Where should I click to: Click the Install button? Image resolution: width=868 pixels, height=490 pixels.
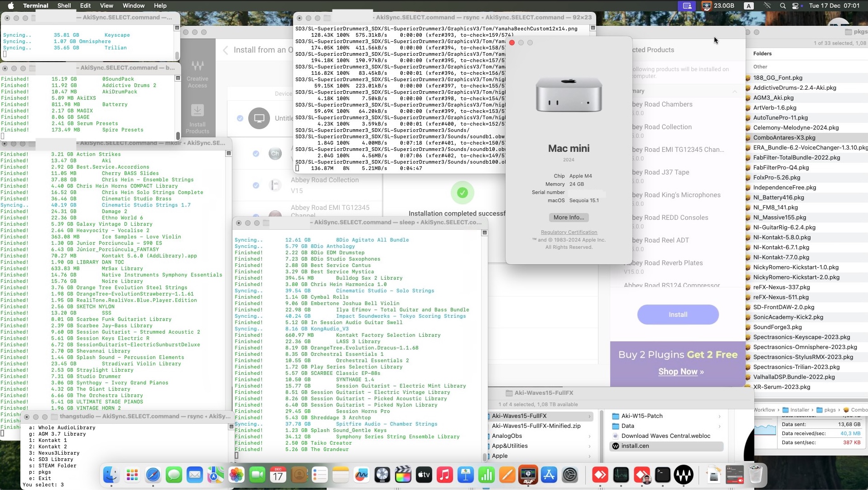coord(677,314)
